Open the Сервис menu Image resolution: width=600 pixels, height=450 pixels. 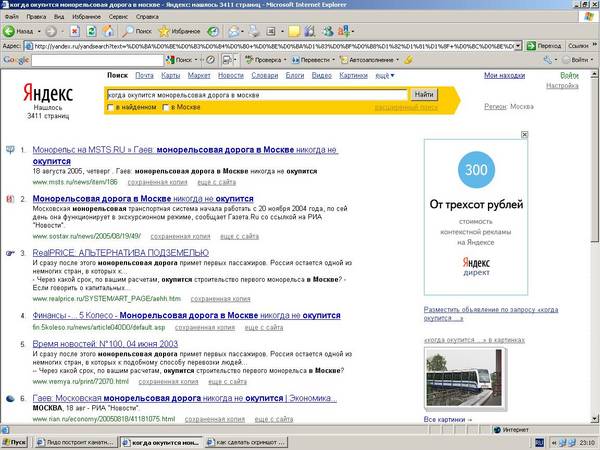pos(118,17)
